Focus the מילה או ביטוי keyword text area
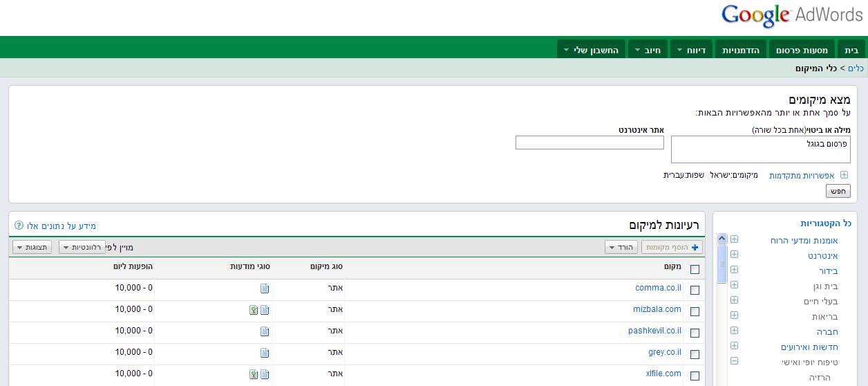 761,149
